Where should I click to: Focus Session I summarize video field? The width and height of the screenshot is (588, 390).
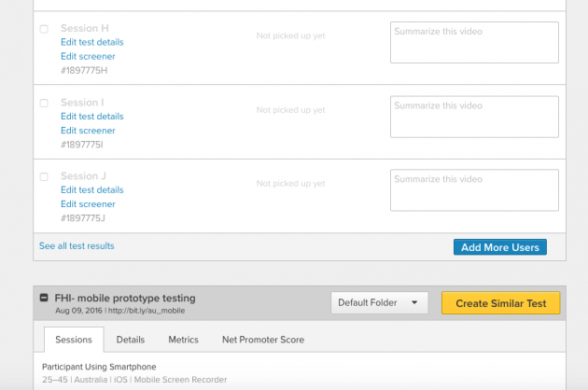click(x=474, y=117)
